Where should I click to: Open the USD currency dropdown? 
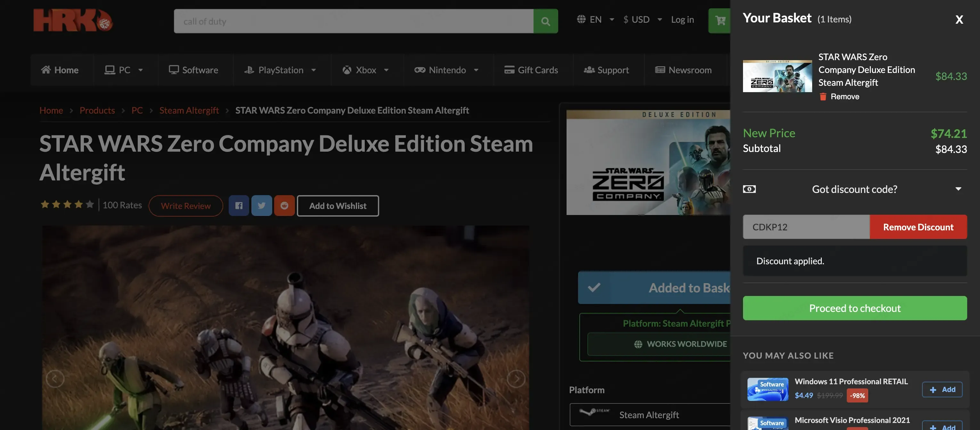coord(642,20)
